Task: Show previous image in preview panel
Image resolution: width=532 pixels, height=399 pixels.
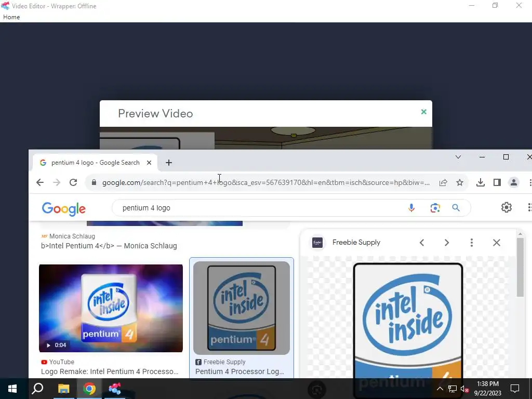Action: [422, 243]
